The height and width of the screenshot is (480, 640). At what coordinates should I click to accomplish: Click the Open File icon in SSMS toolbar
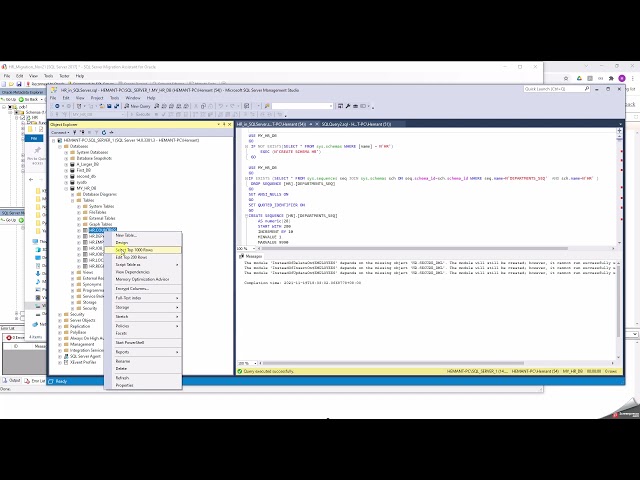pos(102,106)
